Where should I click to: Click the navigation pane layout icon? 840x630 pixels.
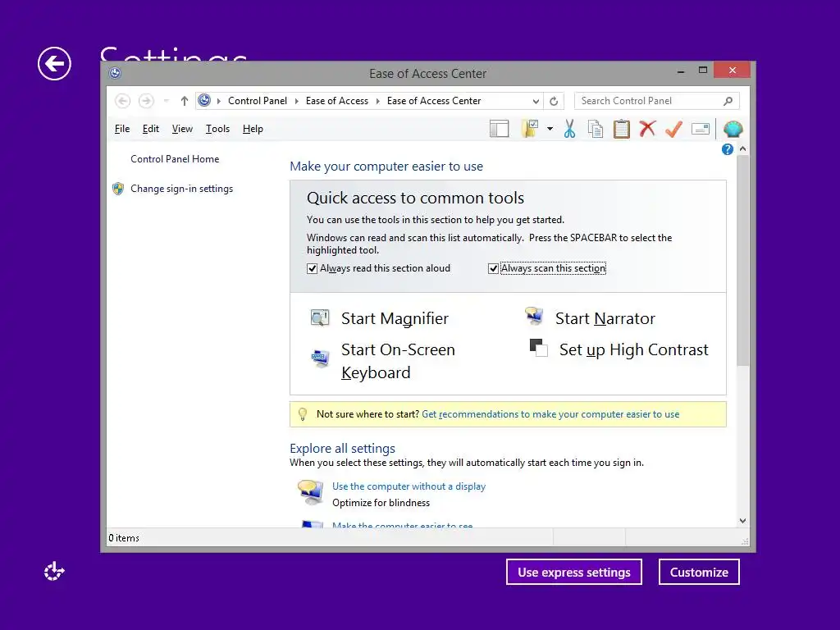tap(499, 129)
